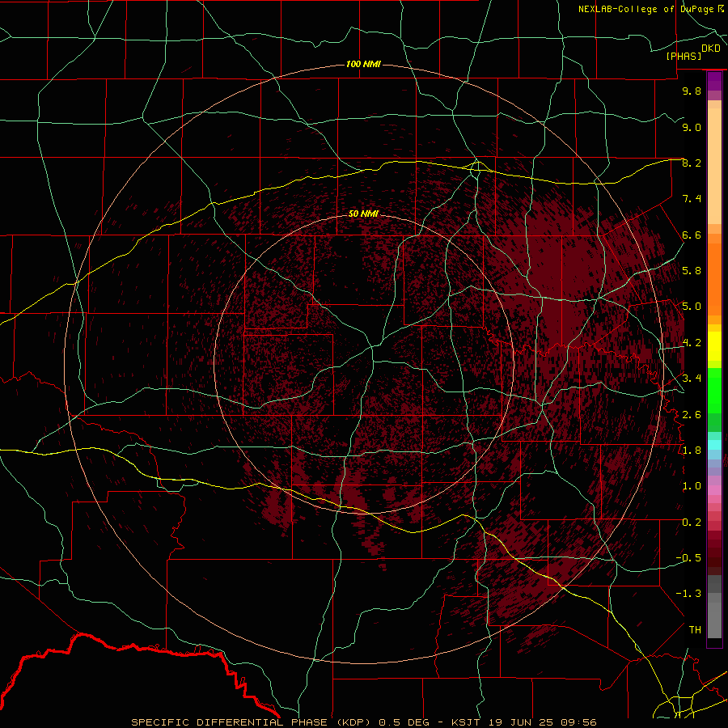Click the 2.6 scale value

point(692,415)
